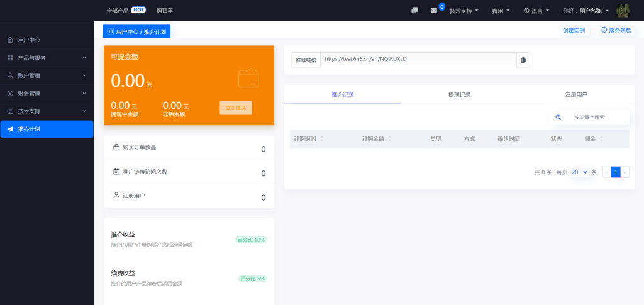The image size is (644, 305).
Task: Click 用户中心 / 推介计划 breadcrumb button
Action: click(136, 31)
